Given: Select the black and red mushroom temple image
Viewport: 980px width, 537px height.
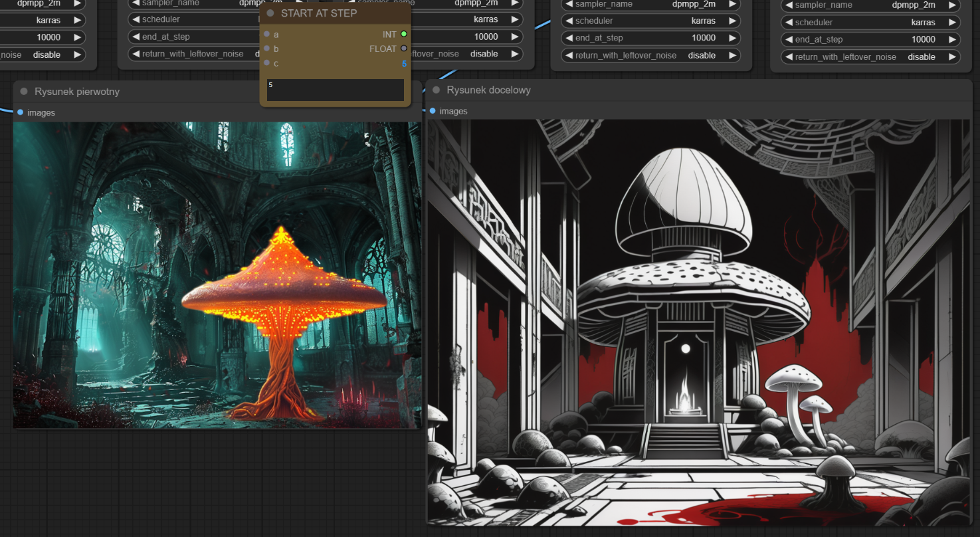Looking at the screenshot, I should pyautogui.click(x=698, y=322).
